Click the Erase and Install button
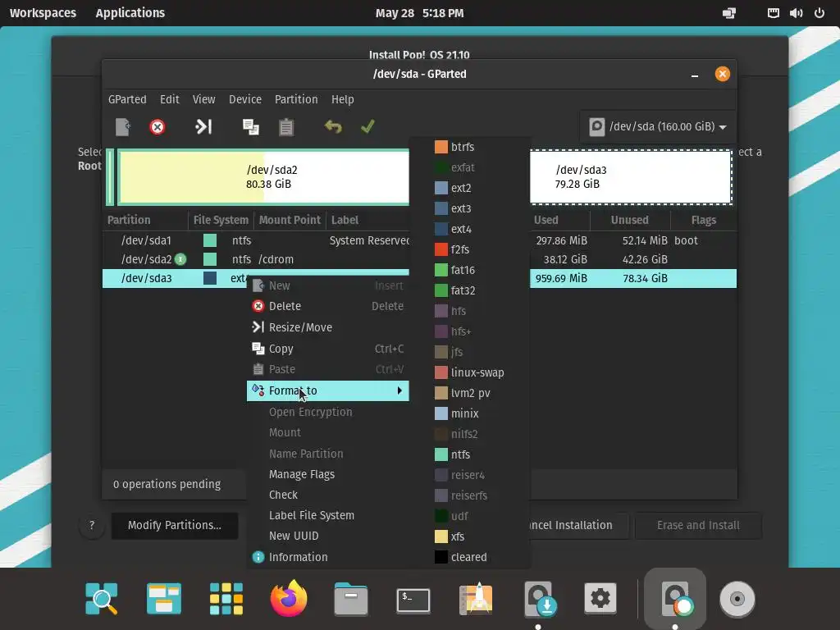 coord(698,525)
